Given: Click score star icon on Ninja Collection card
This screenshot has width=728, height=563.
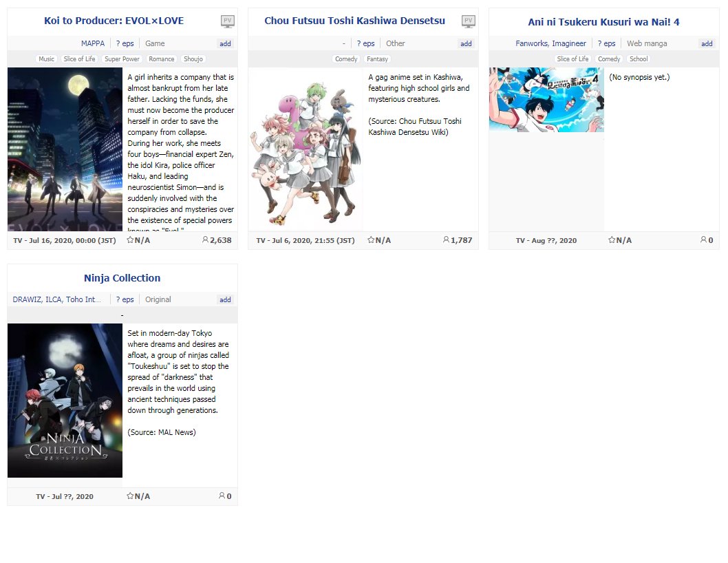Looking at the screenshot, I should point(131,496).
